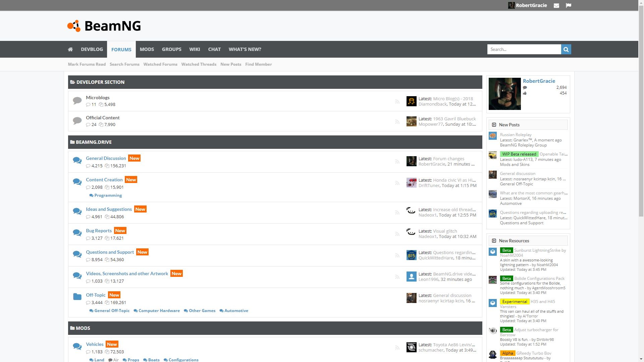Click RSS feed icon for General Discussion
Screen dimensions: 644x362
397,162
